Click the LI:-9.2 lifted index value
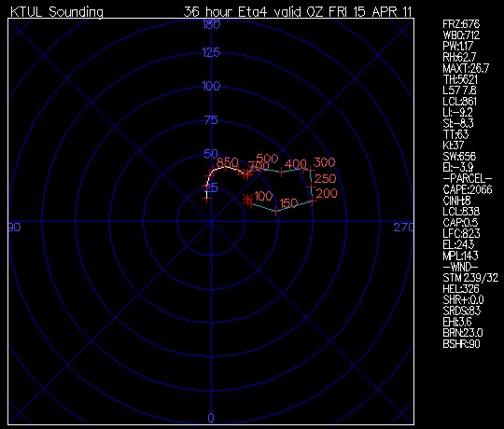 pos(457,113)
